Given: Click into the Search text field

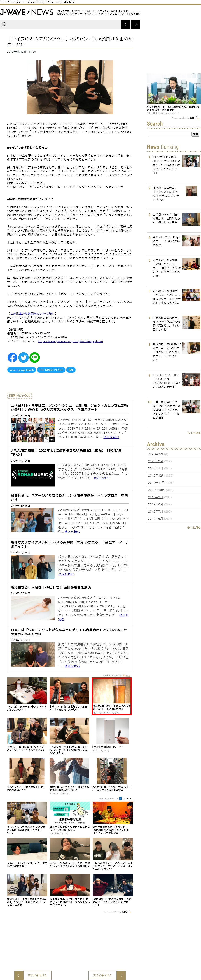Looking at the screenshot, I should (169, 134).
